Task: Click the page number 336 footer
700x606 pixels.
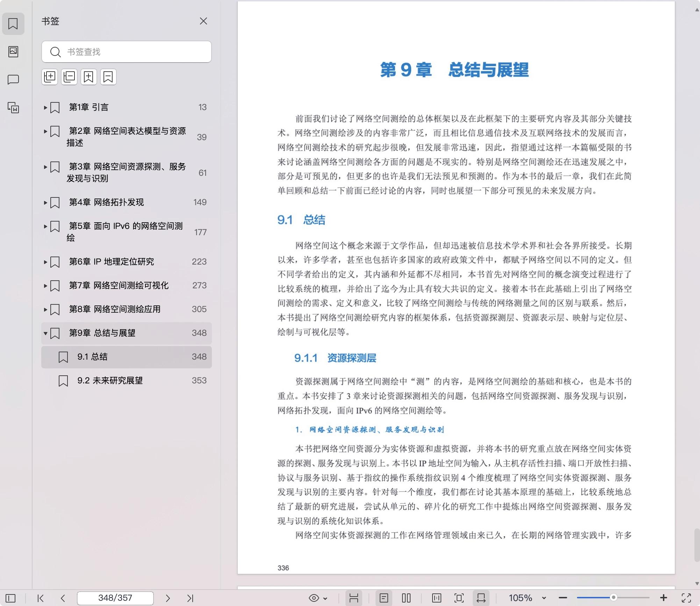Action: [283, 568]
